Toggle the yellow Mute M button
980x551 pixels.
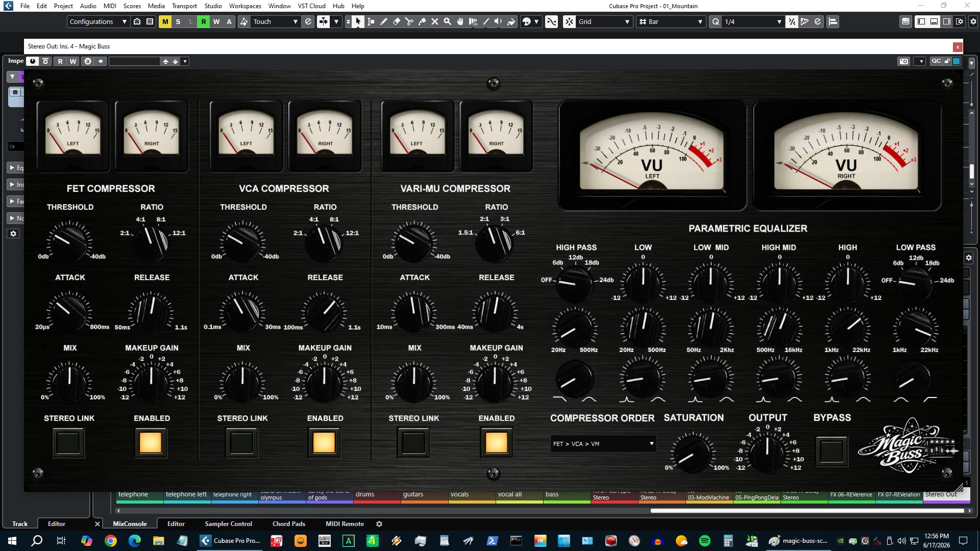tap(165, 21)
